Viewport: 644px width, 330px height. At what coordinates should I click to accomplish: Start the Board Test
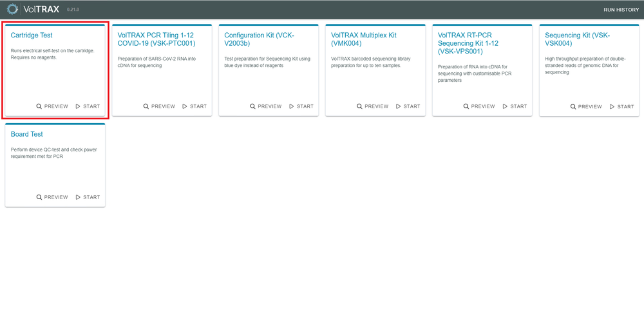[88, 197]
